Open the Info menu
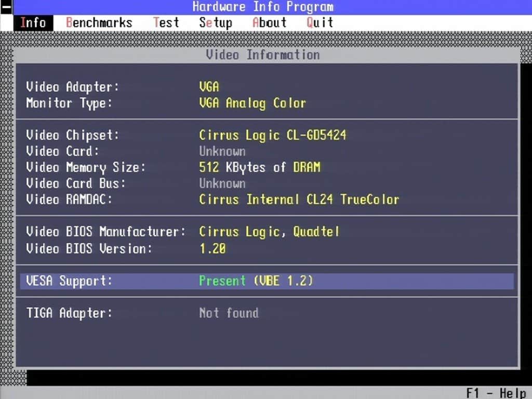Screen dimensions: 532x399 [x=33, y=23]
